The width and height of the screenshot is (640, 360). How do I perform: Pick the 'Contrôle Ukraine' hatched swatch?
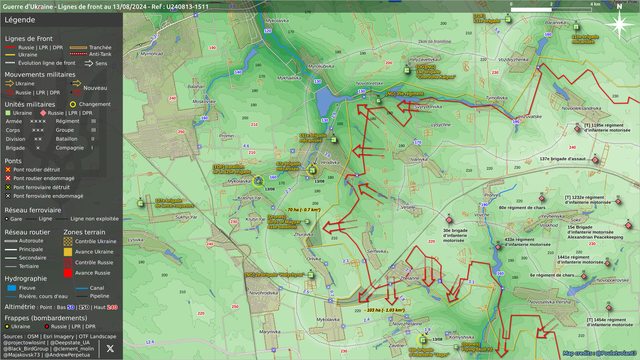(x=68, y=241)
